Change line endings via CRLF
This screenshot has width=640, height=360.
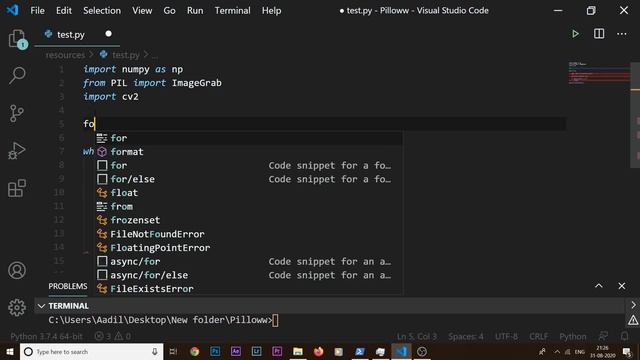coord(538,336)
